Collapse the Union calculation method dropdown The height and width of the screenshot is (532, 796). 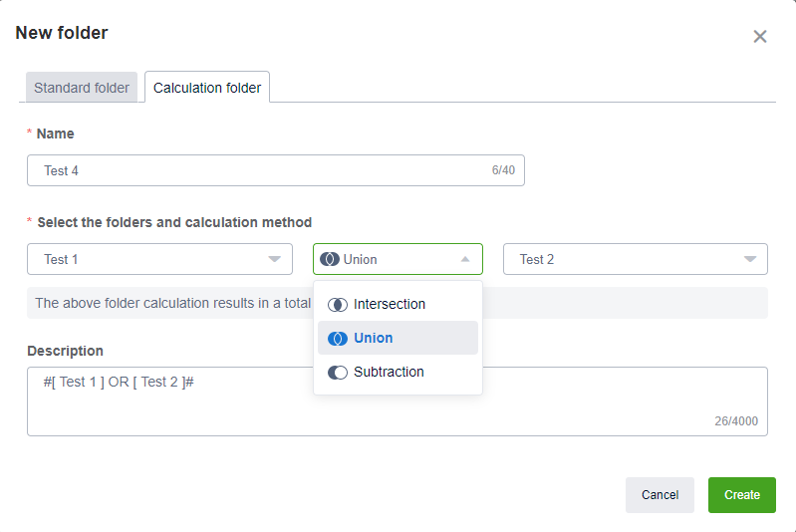click(x=465, y=260)
